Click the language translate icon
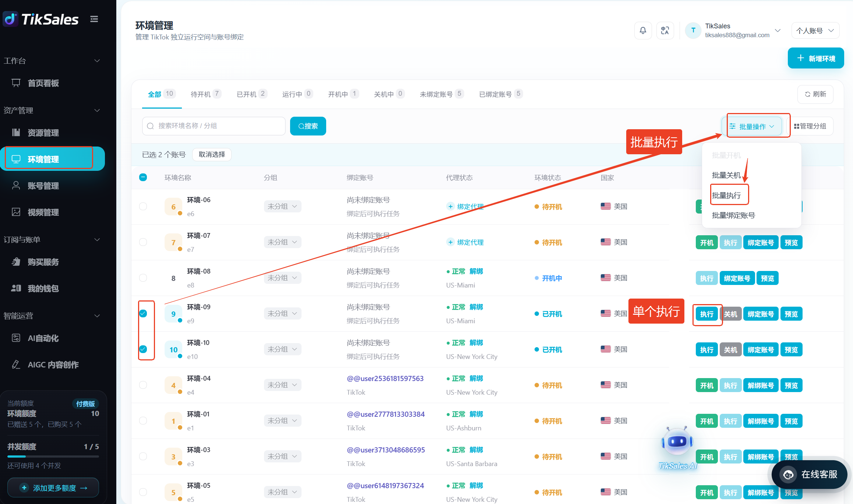 (x=665, y=31)
